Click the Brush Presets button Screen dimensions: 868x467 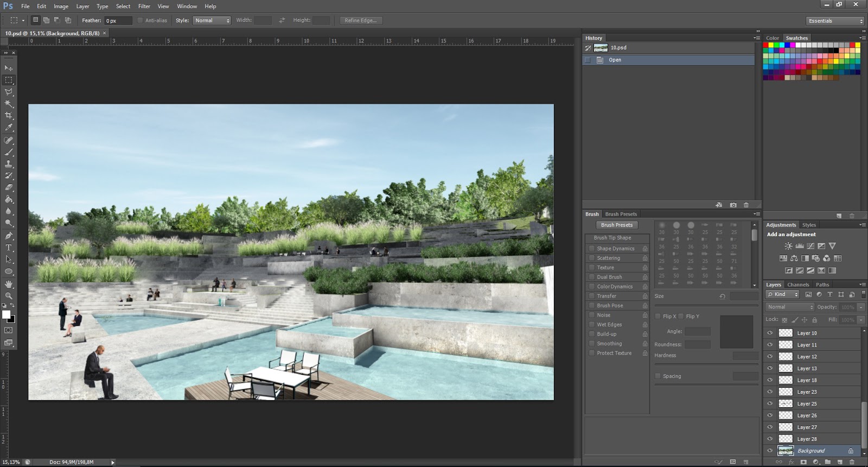617,225
